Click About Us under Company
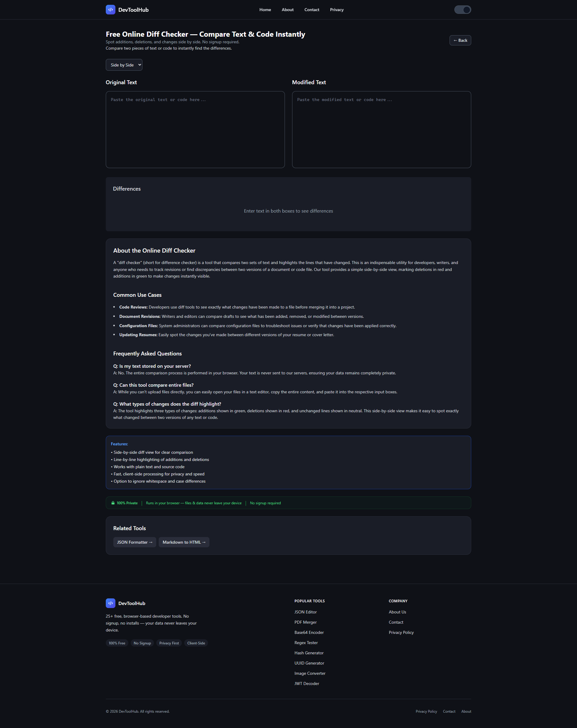 pos(397,612)
